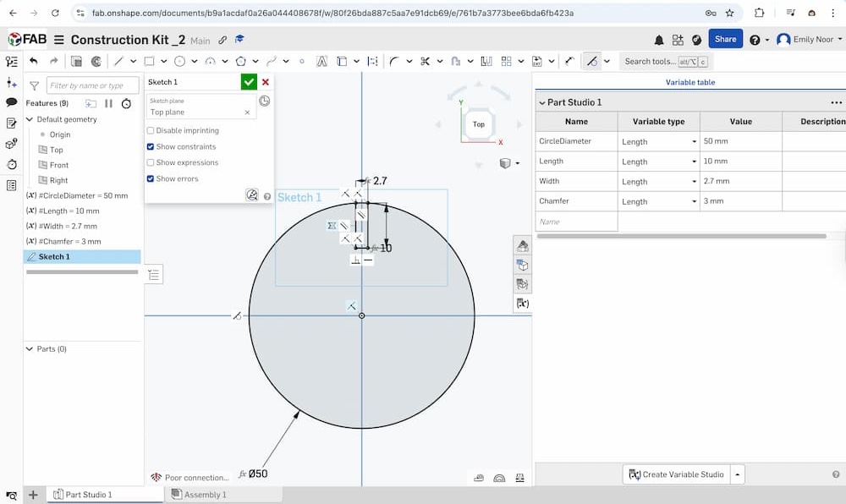Reload the browser page

click(55, 13)
